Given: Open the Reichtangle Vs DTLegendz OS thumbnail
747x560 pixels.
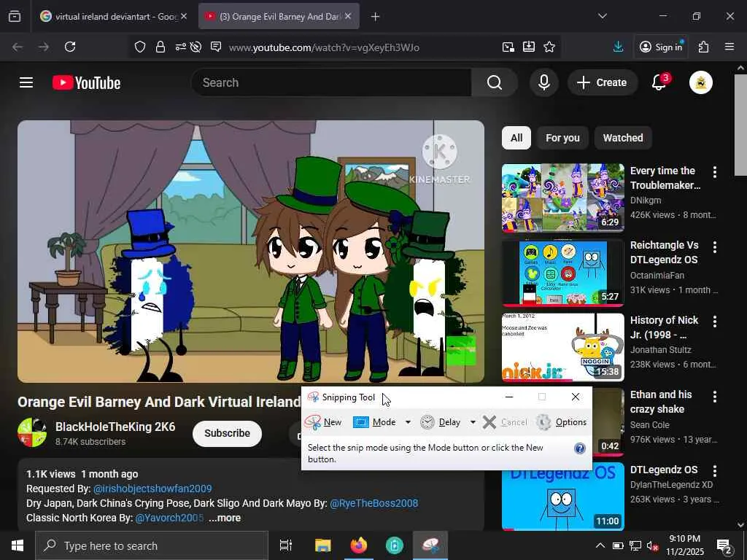Looking at the screenshot, I should [562, 273].
